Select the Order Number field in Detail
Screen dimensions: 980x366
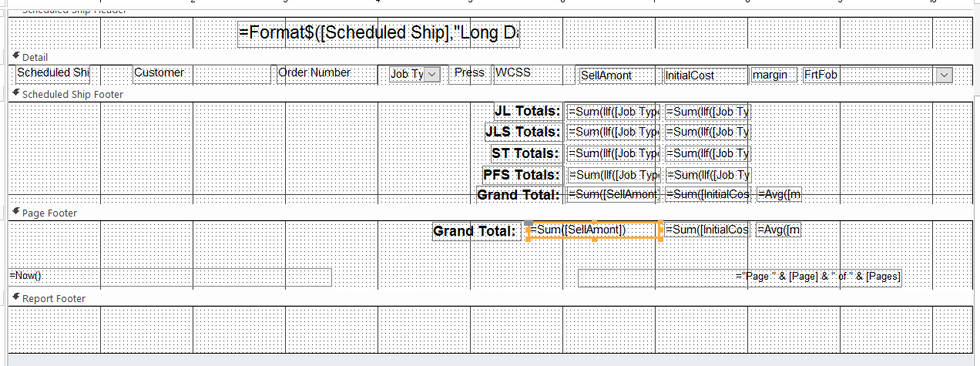click(314, 73)
